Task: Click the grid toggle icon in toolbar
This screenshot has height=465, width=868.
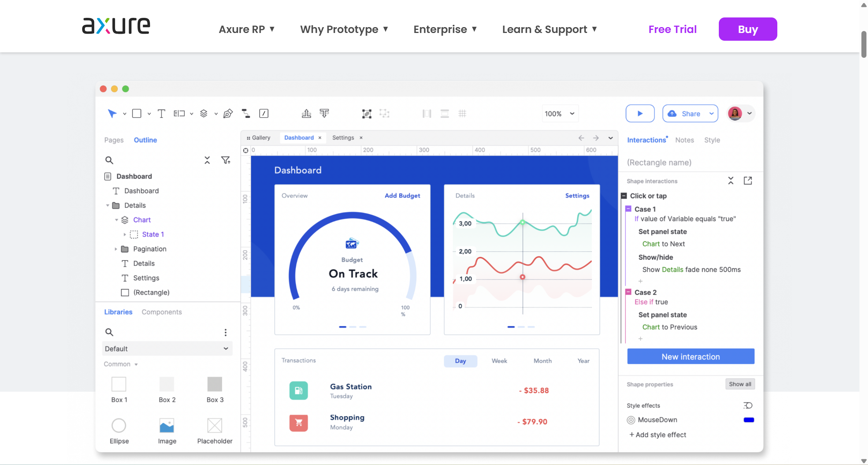Action: click(x=462, y=113)
